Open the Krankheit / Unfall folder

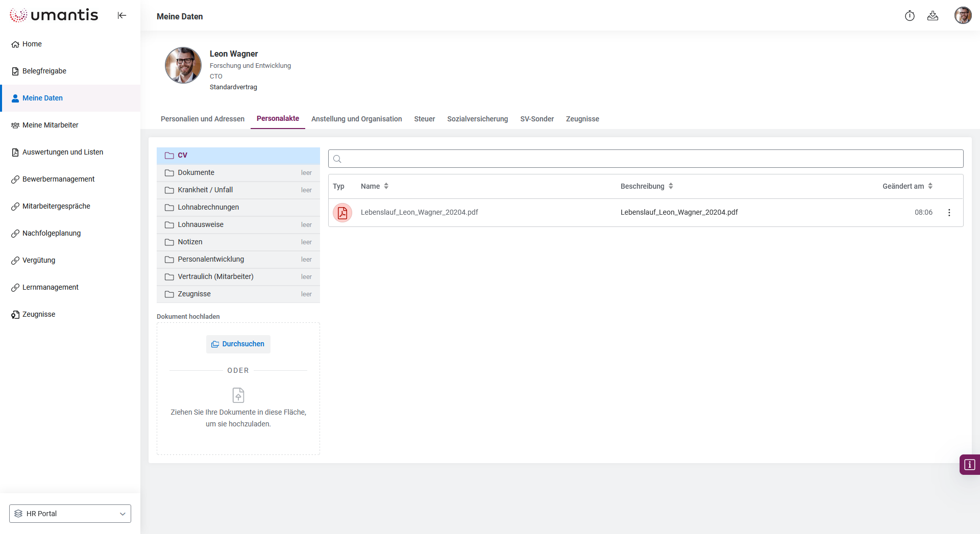[205, 190]
